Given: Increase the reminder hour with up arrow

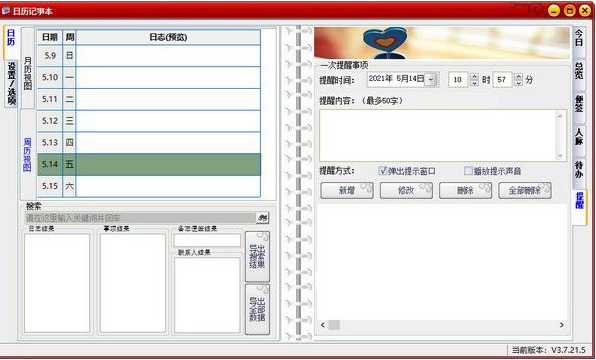Looking at the screenshot, I should 474,76.
